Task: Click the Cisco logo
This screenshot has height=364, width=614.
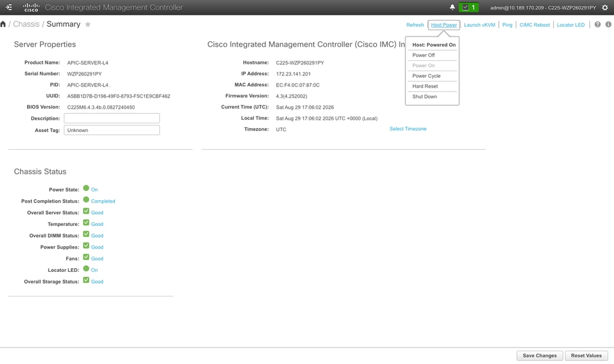Action: coord(31,7)
